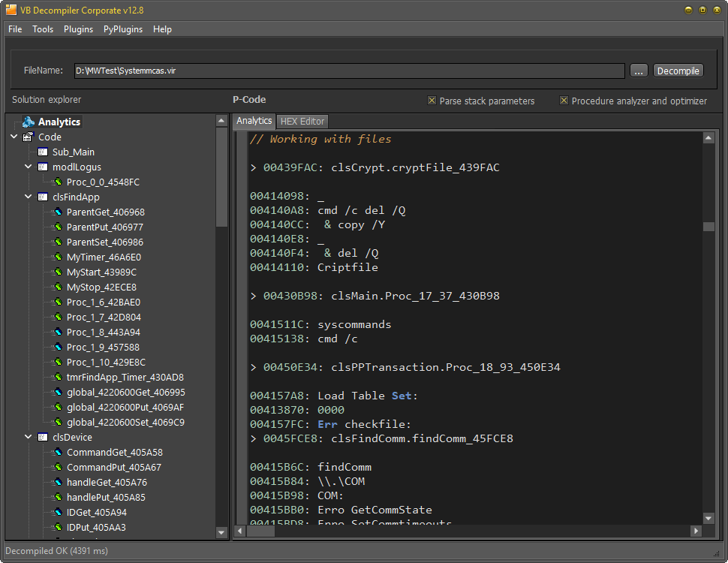
Task: Disable Procedure analyzer and optimizer
Action: point(564,100)
